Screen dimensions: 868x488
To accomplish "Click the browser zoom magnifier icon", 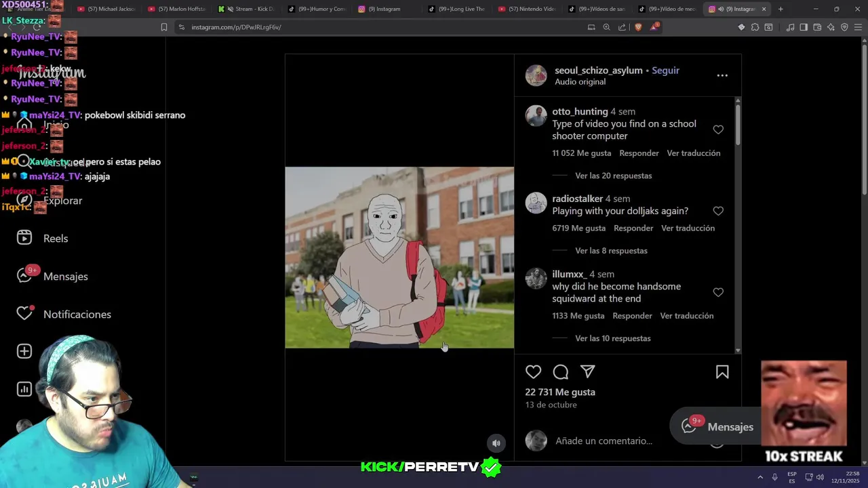I will pyautogui.click(x=606, y=27).
